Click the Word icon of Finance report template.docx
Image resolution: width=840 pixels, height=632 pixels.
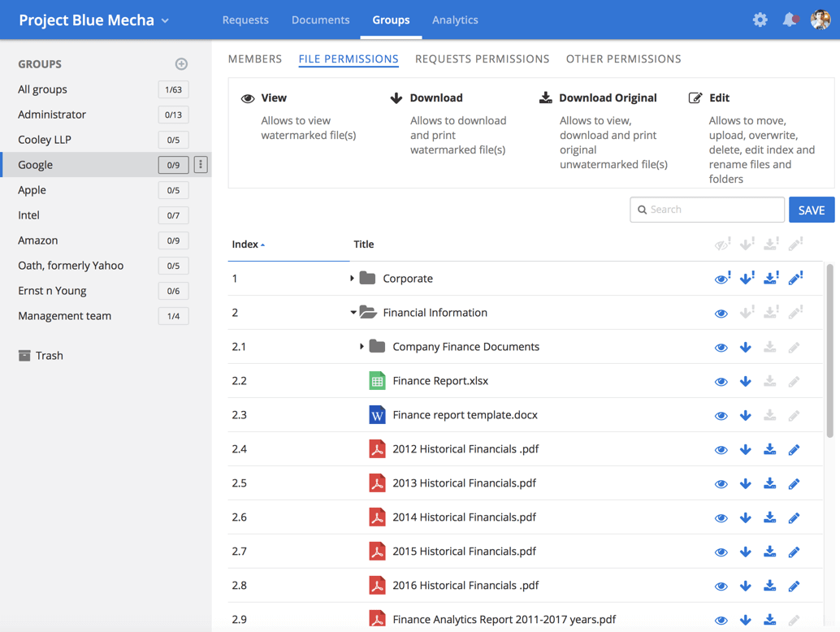click(x=377, y=415)
